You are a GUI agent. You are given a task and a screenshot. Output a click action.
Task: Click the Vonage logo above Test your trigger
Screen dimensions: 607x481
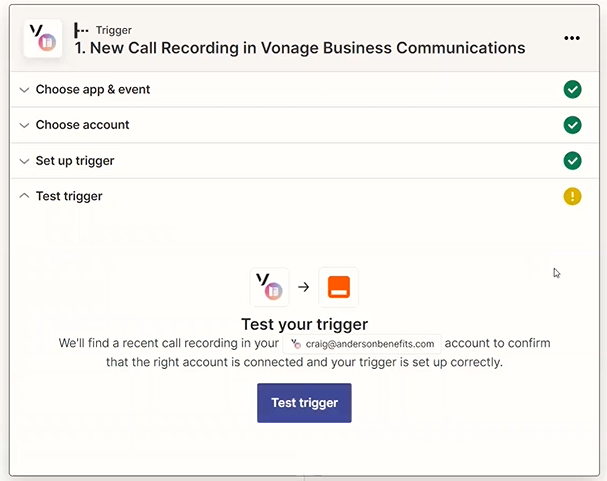(x=269, y=287)
